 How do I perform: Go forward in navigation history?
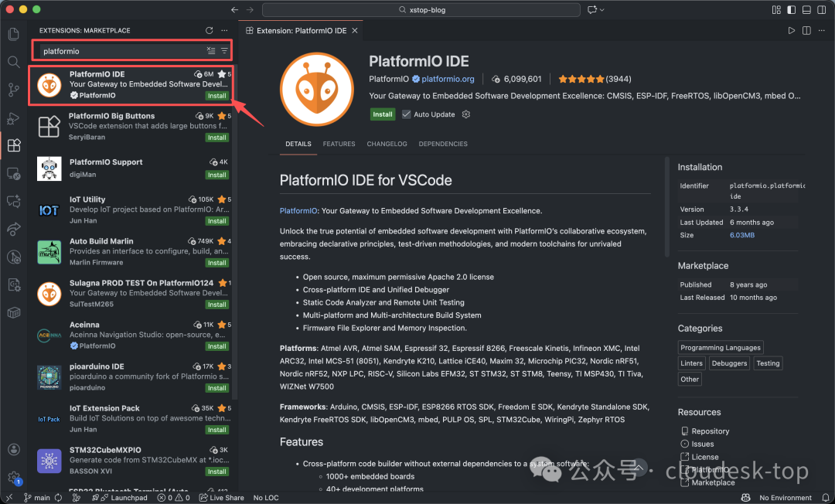point(250,9)
